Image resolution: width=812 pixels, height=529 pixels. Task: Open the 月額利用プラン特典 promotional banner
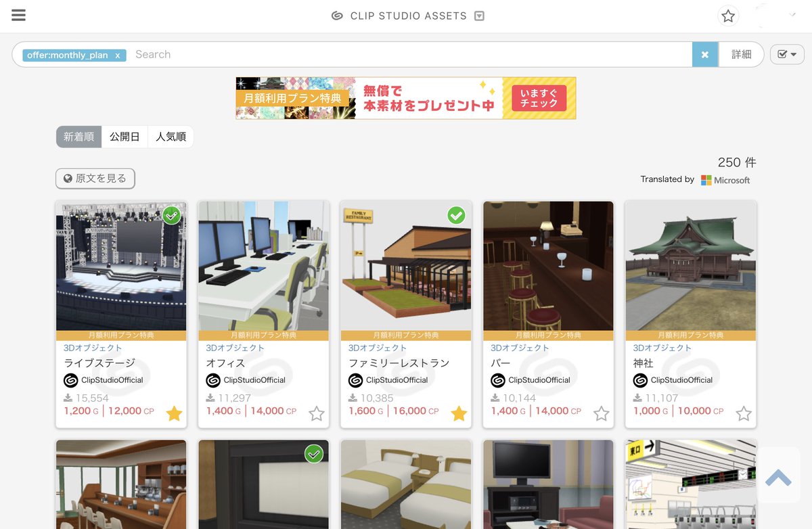pyautogui.click(x=406, y=98)
